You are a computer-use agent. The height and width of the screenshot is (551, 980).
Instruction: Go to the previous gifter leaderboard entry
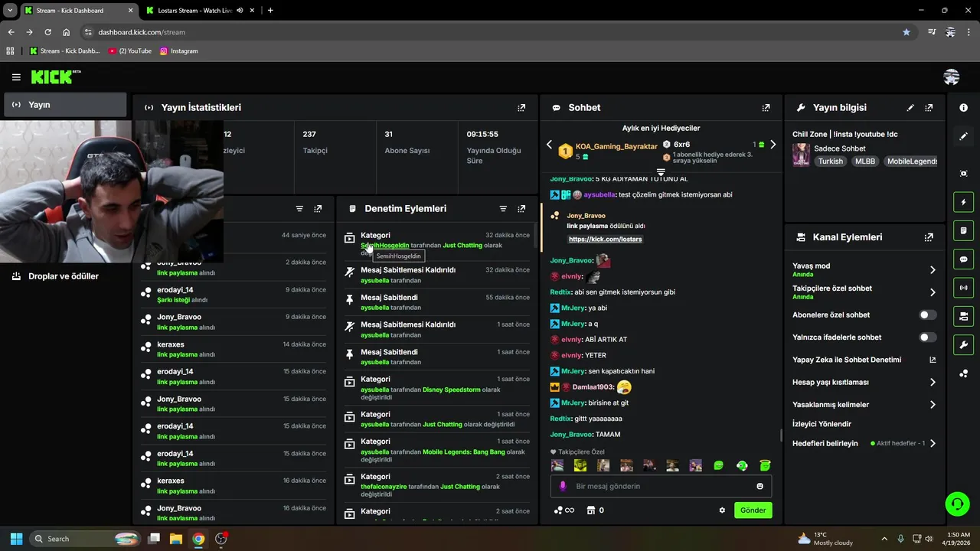click(549, 145)
